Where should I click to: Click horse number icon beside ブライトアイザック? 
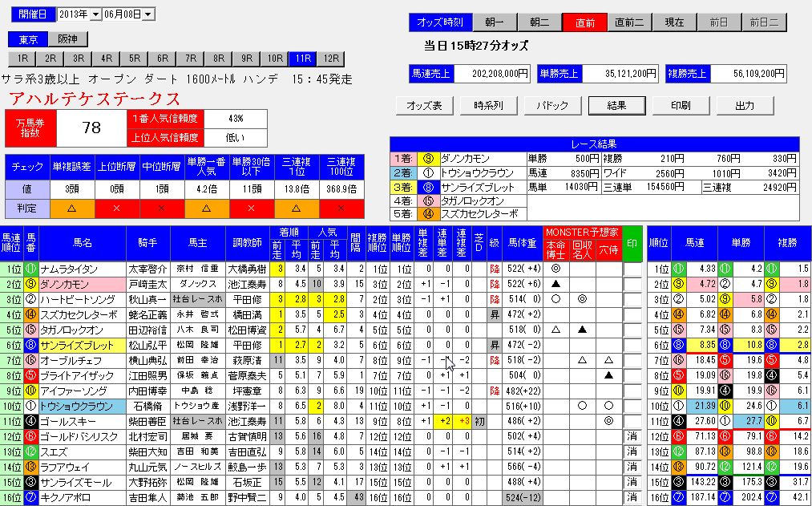pyautogui.click(x=31, y=375)
